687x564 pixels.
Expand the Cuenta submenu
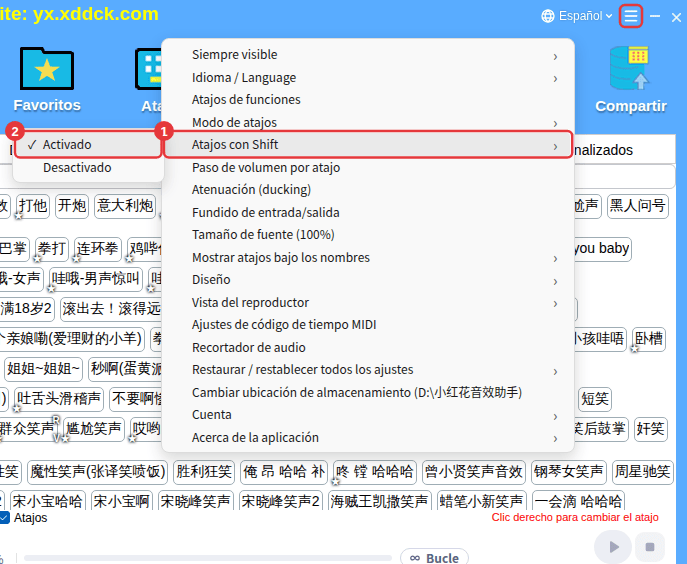368,415
